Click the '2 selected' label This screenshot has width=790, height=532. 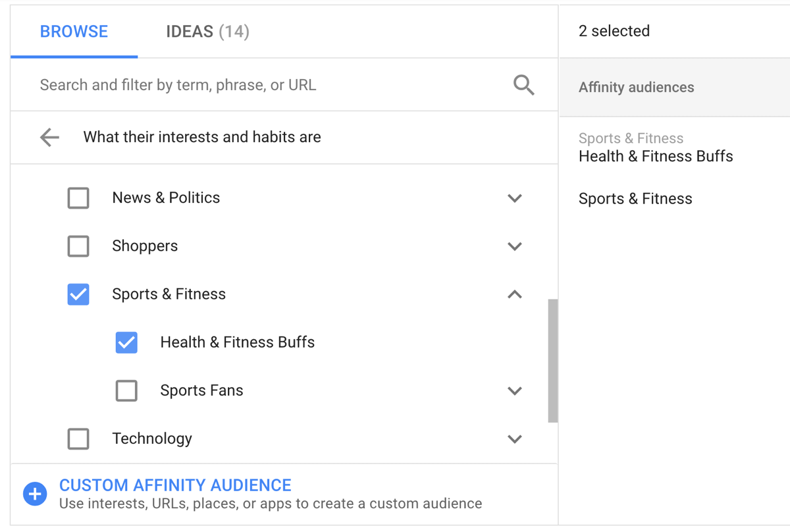(614, 31)
